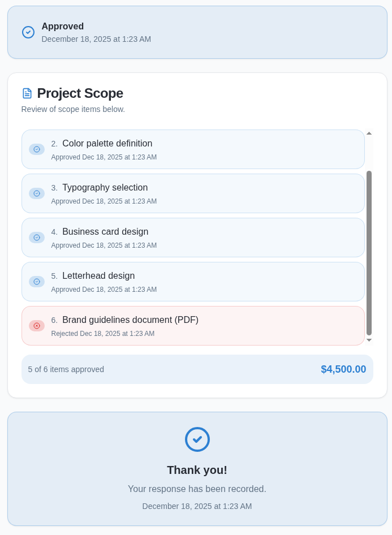Click the summary bar showing approval count
Image resolution: width=392 pixels, height=535 pixels.
click(x=197, y=369)
